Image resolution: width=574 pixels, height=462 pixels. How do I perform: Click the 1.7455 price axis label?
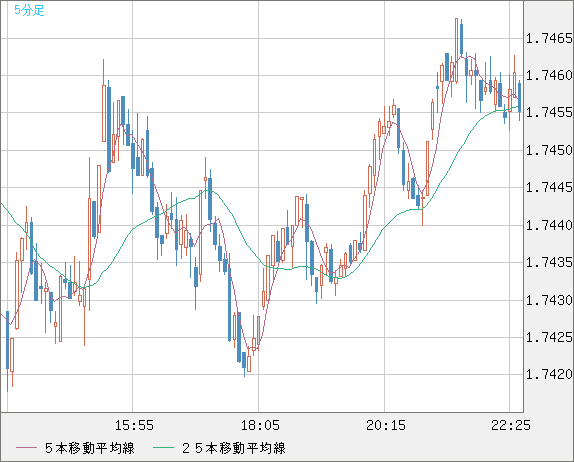[x=549, y=112]
